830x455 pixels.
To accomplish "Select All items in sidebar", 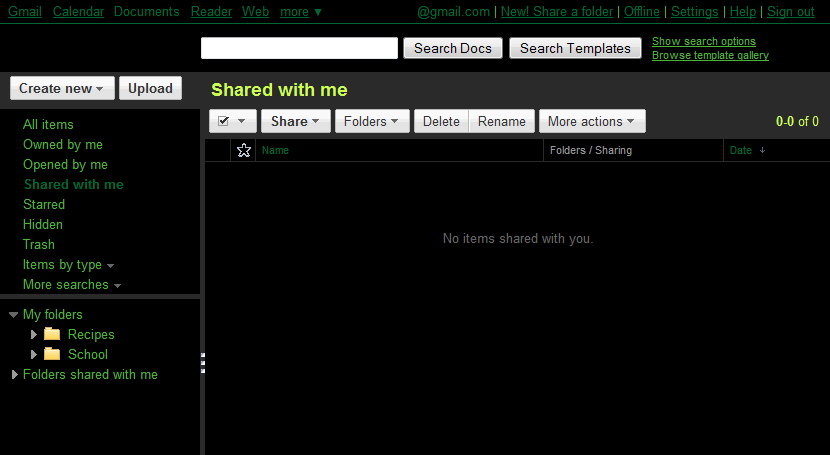I will point(48,124).
